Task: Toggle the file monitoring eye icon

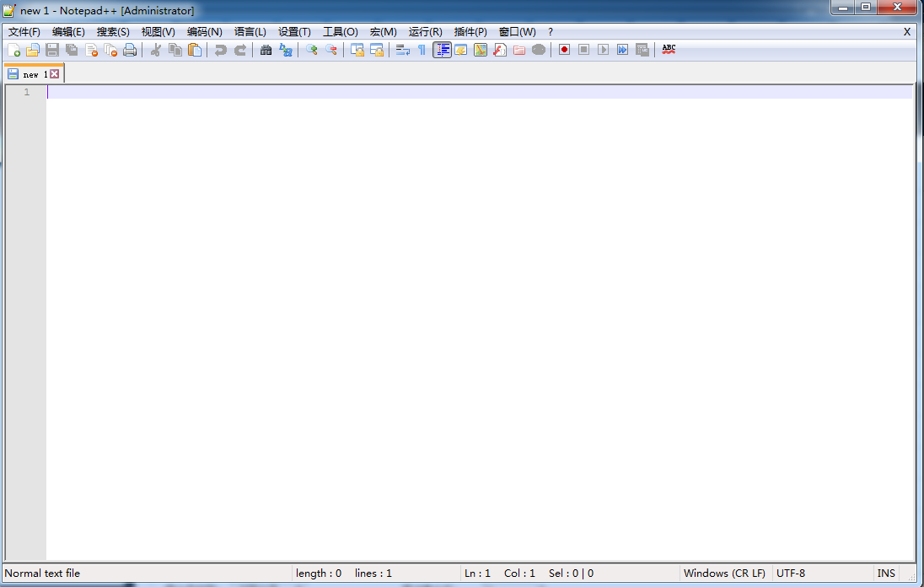Action: coord(539,50)
